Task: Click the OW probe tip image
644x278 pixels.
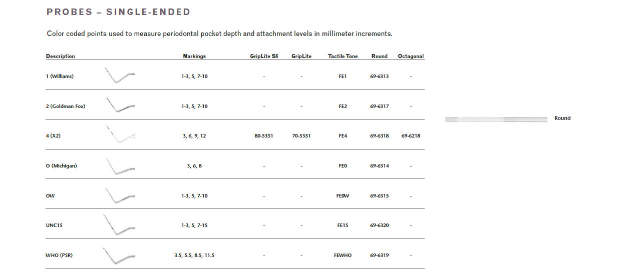Action: coord(120,195)
